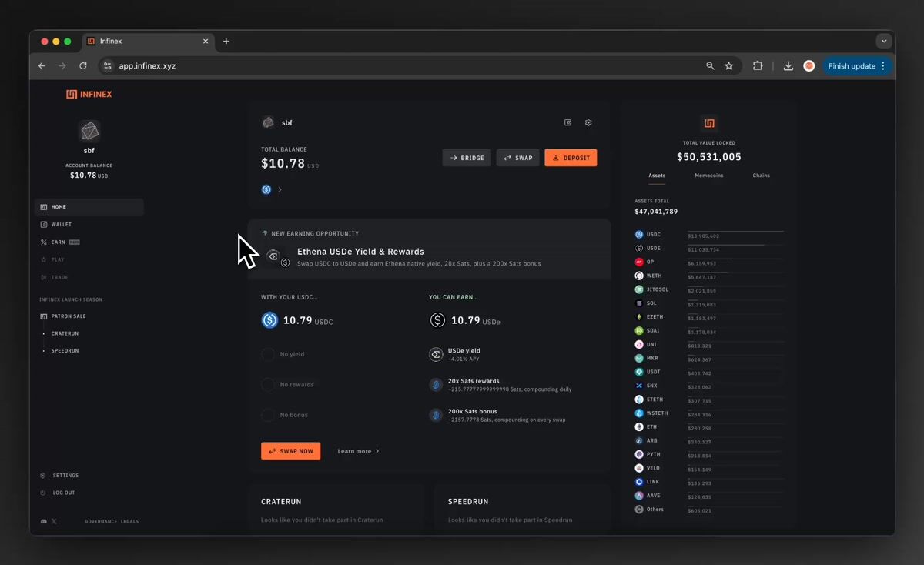Click the ARB asset row icon
The width and height of the screenshot is (924, 565).
coord(639,441)
